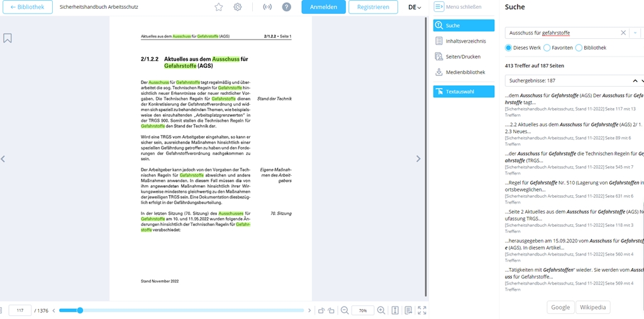Open DE language dropdown
The height and width of the screenshot is (319, 644).
pos(415,7)
